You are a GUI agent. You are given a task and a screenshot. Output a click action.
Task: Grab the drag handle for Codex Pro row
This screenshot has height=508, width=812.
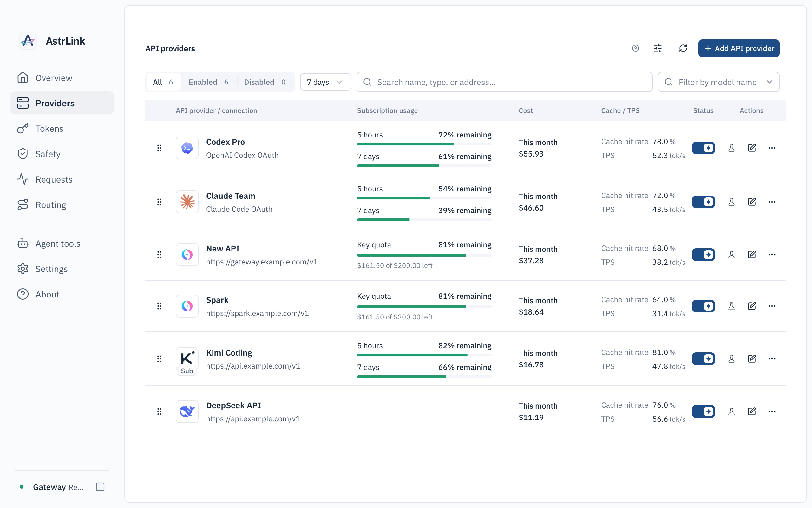pyautogui.click(x=159, y=148)
